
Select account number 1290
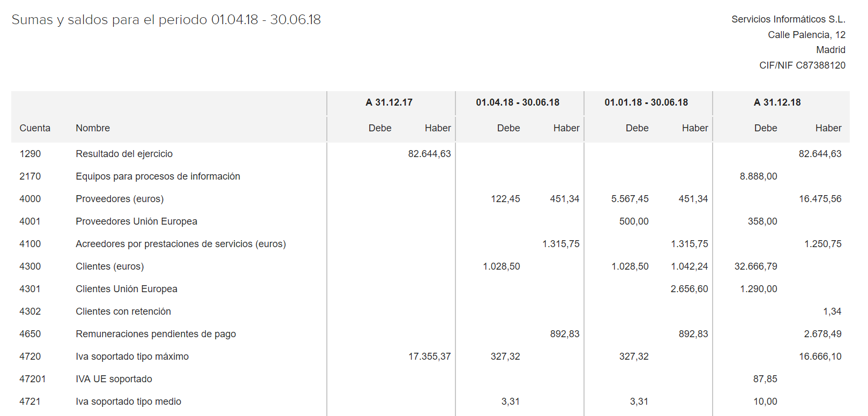click(x=30, y=154)
